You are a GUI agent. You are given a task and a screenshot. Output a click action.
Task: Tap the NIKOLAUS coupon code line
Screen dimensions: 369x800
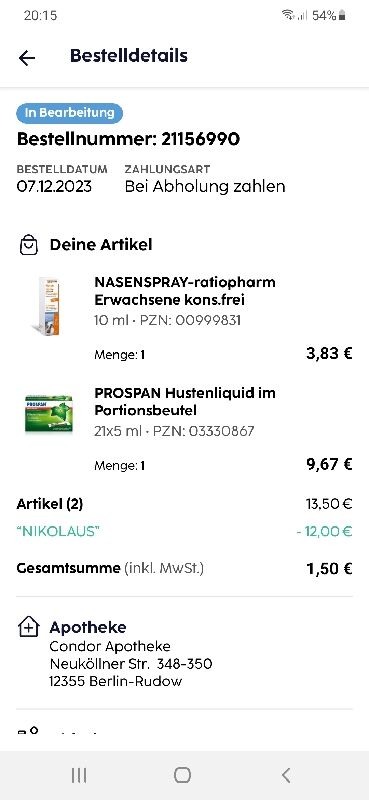[184, 532]
